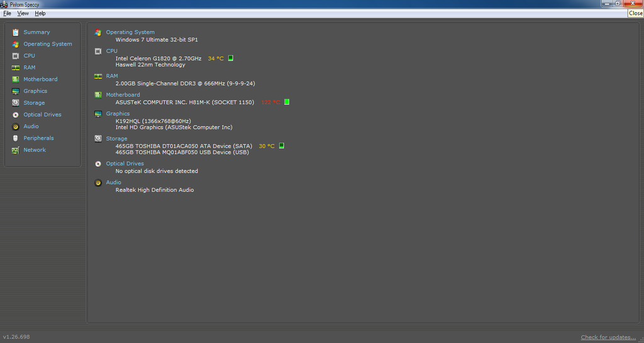Screen dimensions: 644x343
Task: Select the Motherboard icon in sidebar
Action: (x=16, y=79)
